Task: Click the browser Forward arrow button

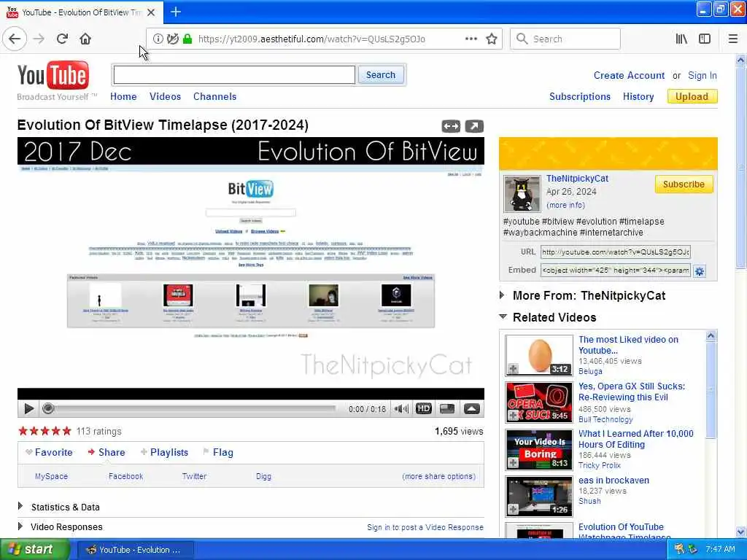Action: coord(39,39)
